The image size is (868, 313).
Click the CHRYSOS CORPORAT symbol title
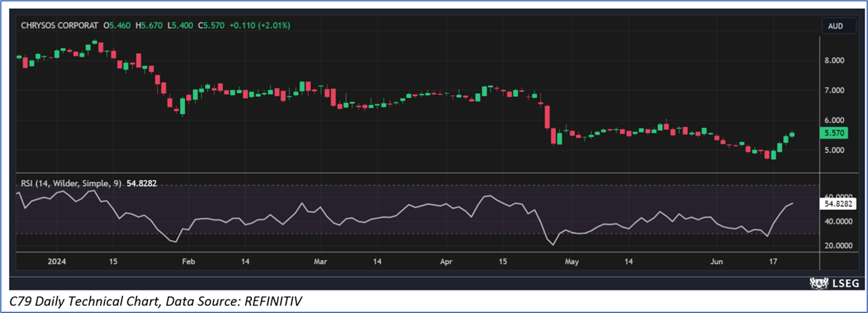[59, 26]
